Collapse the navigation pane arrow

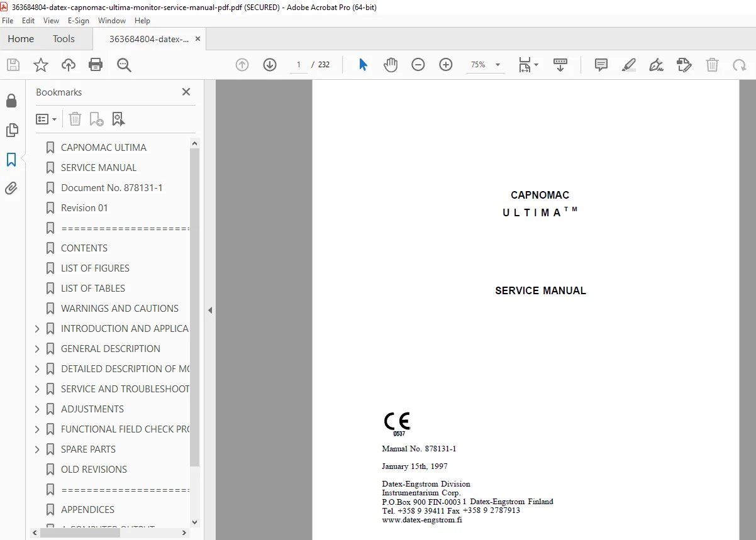[x=210, y=310]
